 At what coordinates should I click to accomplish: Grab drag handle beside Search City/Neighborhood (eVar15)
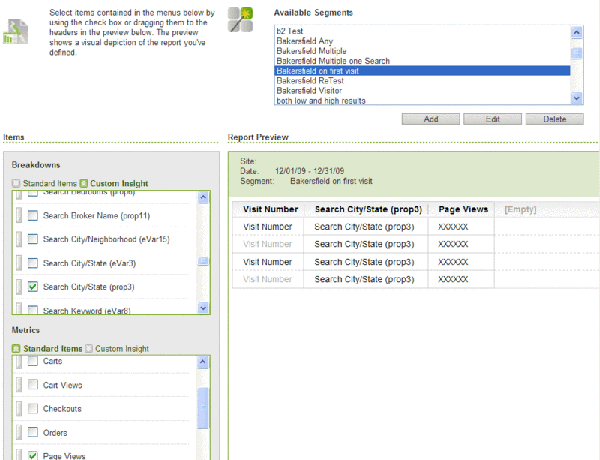coord(19,239)
